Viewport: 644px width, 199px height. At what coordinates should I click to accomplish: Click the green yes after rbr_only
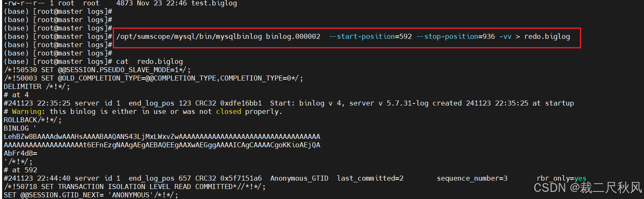(580, 179)
